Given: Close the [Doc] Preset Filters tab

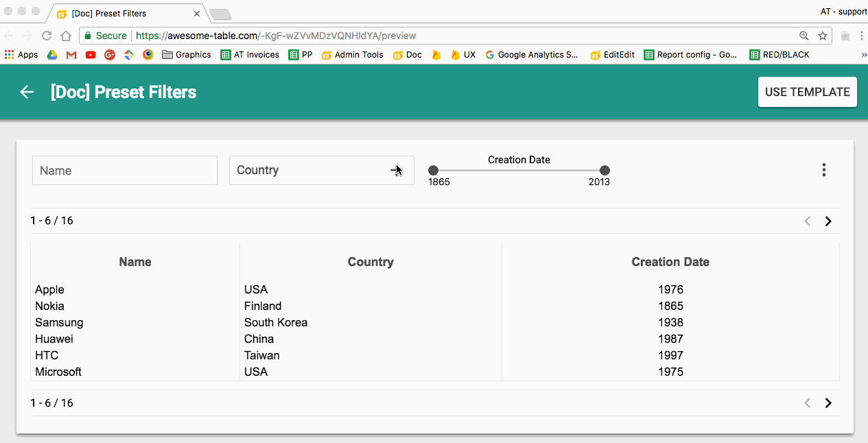Looking at the screenshot, I should [x=198, y=14].
